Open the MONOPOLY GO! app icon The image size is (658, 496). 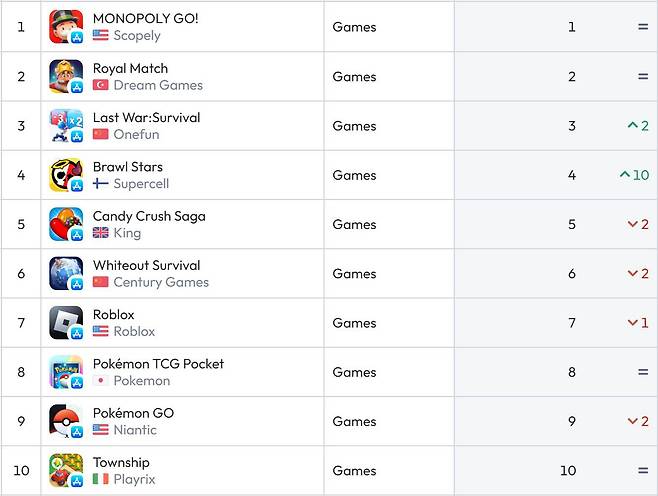(66, 27)
